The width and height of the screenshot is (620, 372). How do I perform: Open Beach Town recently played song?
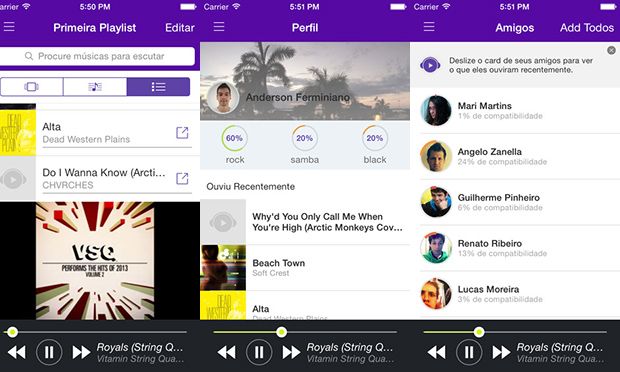point(305,268)
